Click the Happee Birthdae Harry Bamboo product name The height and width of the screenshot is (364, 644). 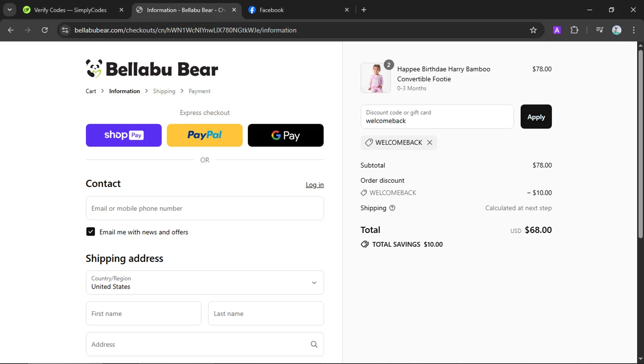[444, 74]
